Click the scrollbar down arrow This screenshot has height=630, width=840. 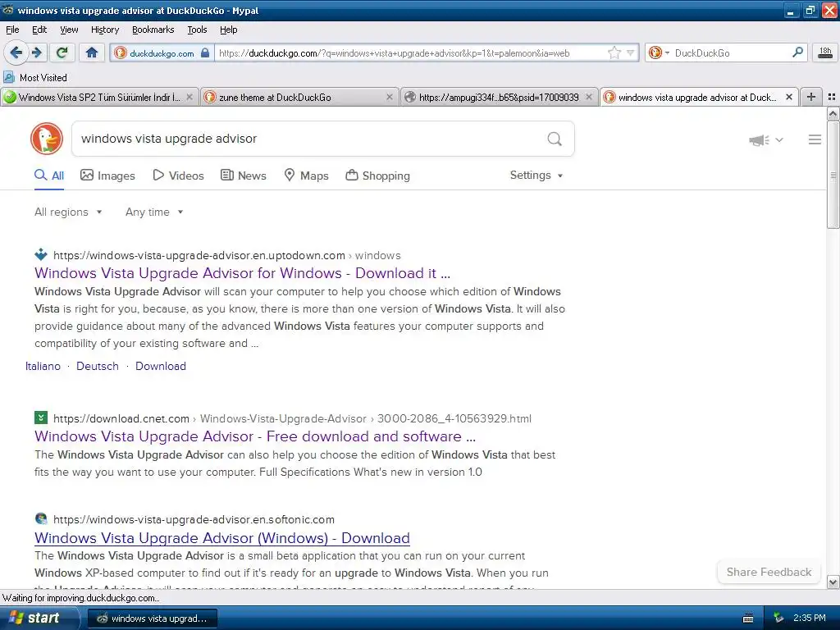(833, 582)
